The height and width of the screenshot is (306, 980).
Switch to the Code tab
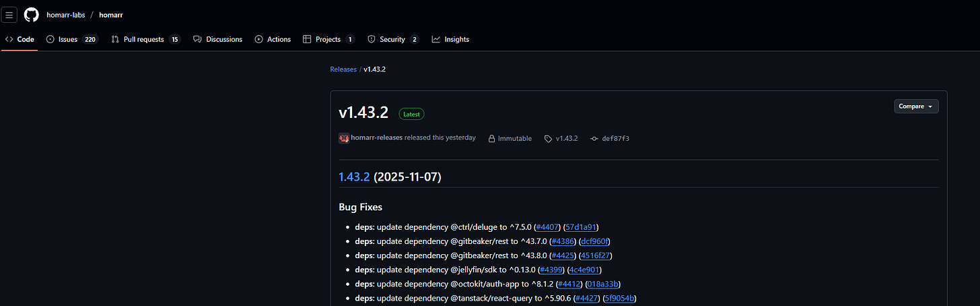click(x=20, y=39)
